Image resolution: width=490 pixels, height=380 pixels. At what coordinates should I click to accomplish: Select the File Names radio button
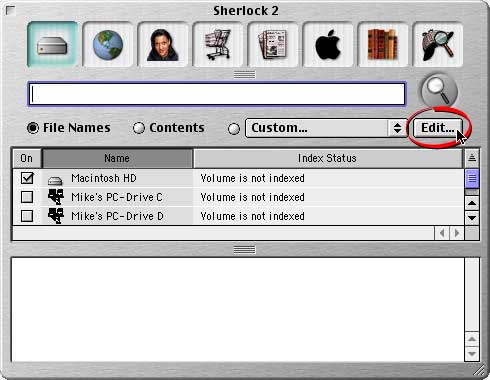coord(33,128)
